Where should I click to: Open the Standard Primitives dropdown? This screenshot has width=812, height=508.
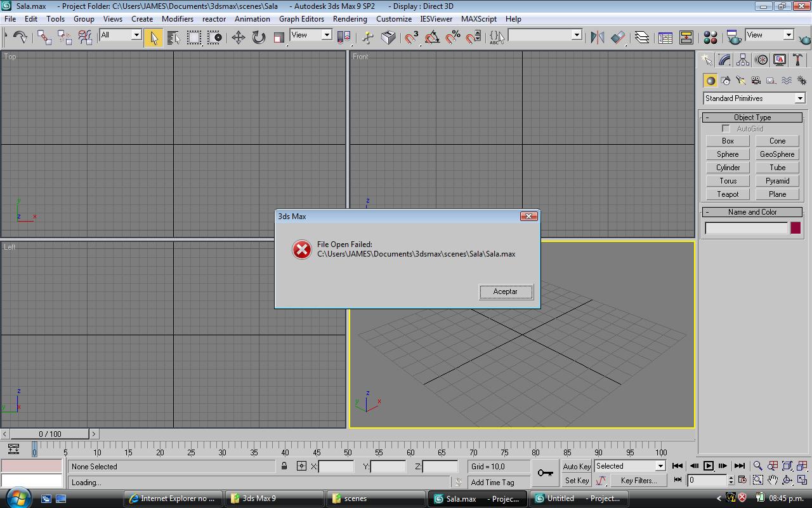coord(754,98)
